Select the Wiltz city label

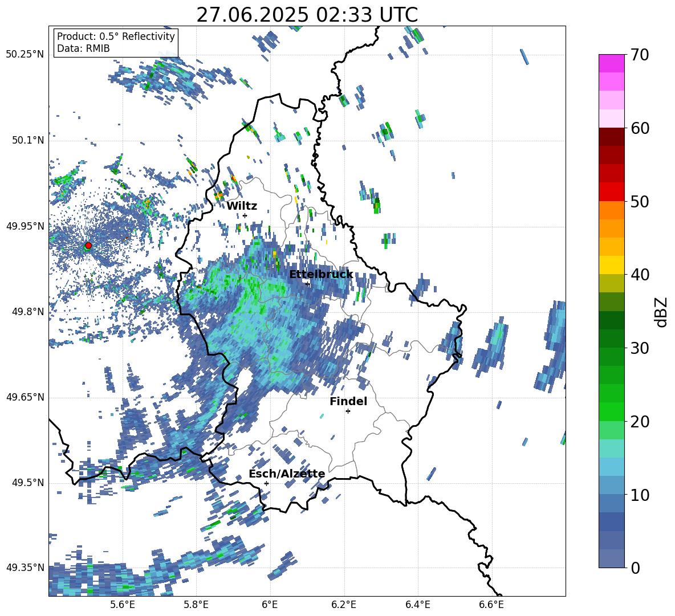pyautogui.click(x=242, y=206)
